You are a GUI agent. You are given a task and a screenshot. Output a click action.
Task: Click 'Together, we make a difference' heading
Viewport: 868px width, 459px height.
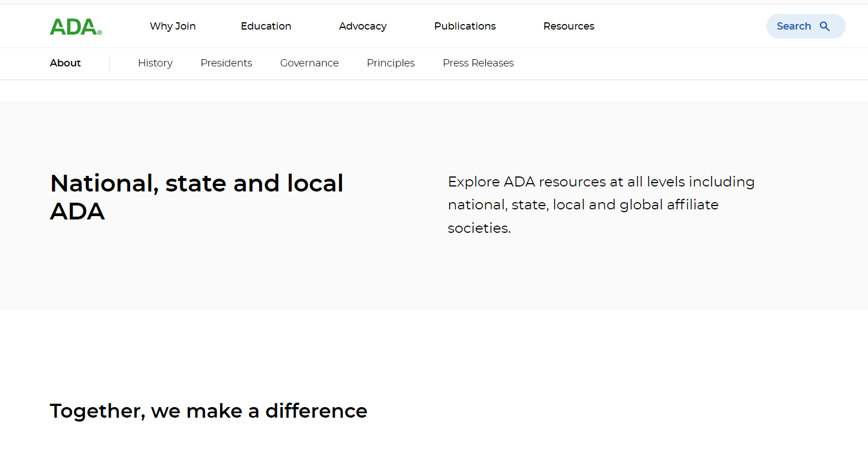[x=208, y=411]
